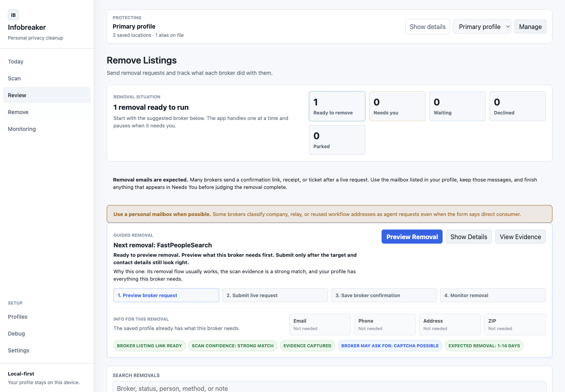Image resolution: width=565 pixels, height=392 pixels.
Task: Select step 2 Submit live request
Action: point(275,295)
